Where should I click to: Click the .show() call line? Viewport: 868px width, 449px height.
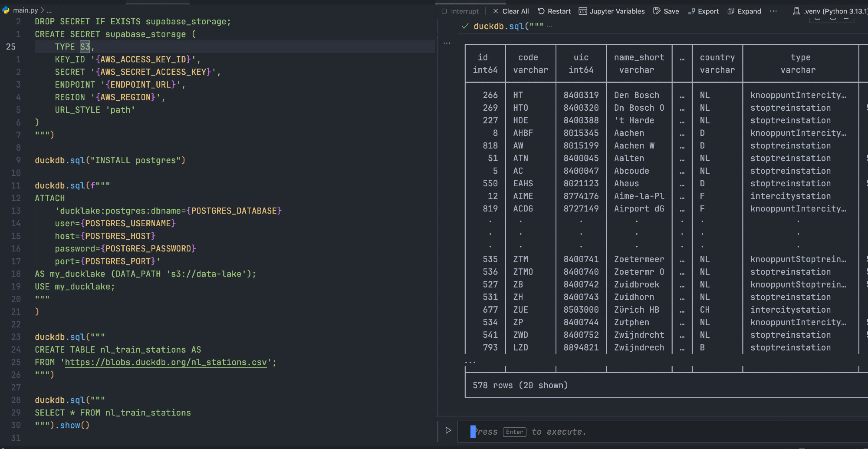[62, 425]
